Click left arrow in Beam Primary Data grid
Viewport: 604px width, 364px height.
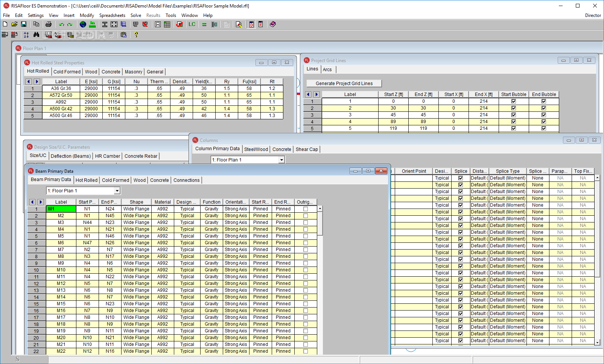pos(32,202)
